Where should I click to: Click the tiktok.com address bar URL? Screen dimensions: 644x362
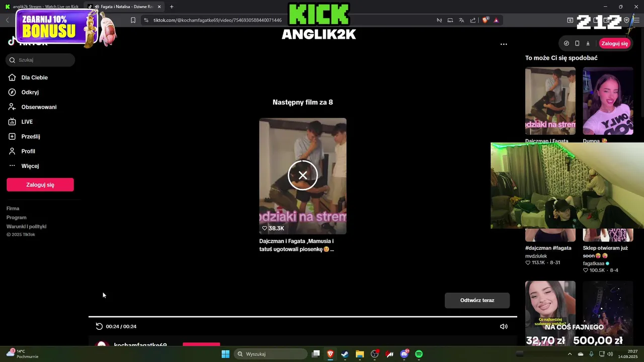coord(217,20)
